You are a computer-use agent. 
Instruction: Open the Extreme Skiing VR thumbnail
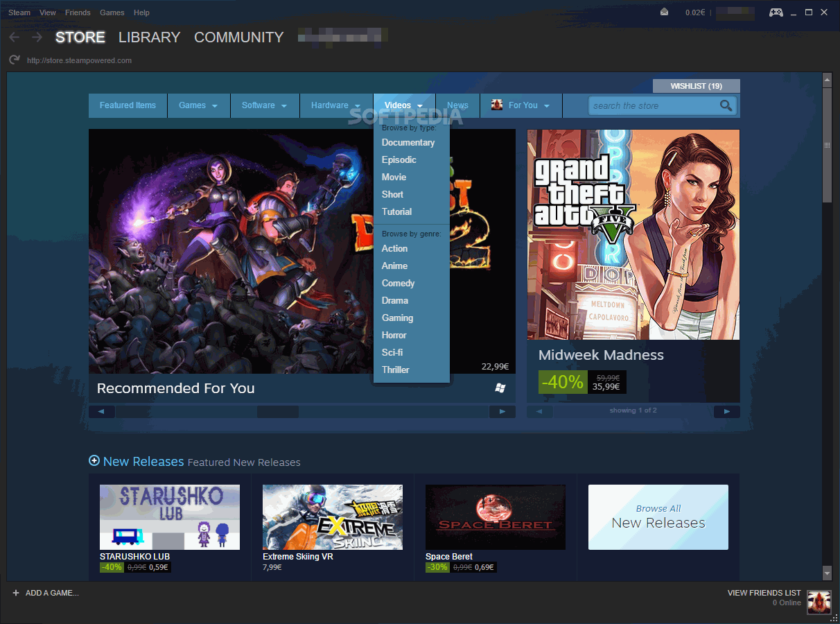[333, 517]
